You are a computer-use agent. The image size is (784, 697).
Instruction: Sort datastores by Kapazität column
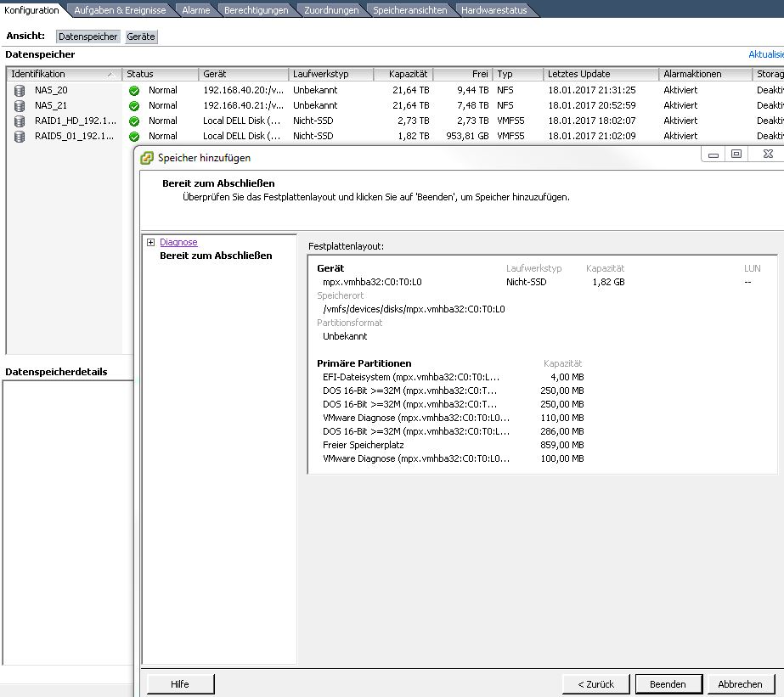point(403,74)
